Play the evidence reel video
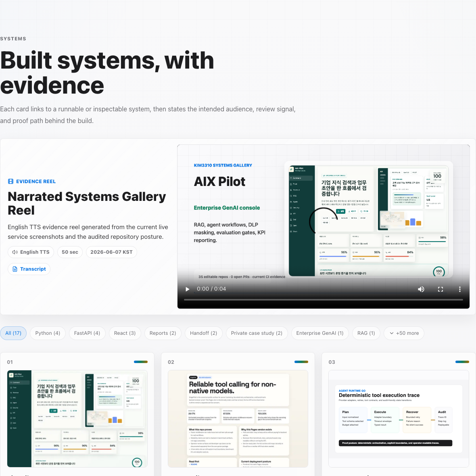The image size is (476, 476). [187, 289]
